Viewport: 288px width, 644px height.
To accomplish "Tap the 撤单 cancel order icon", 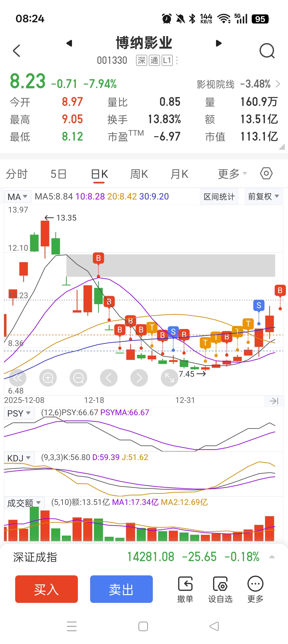I will coord(185,584).
